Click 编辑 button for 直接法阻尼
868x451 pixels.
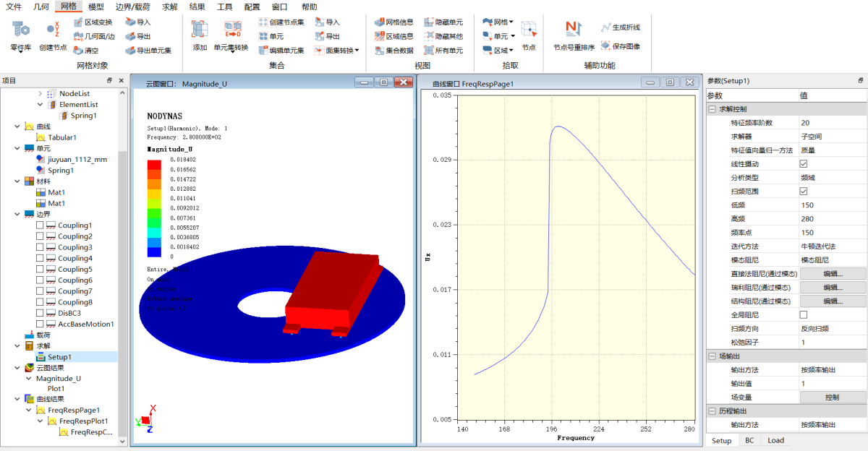[x=833, y=274]
